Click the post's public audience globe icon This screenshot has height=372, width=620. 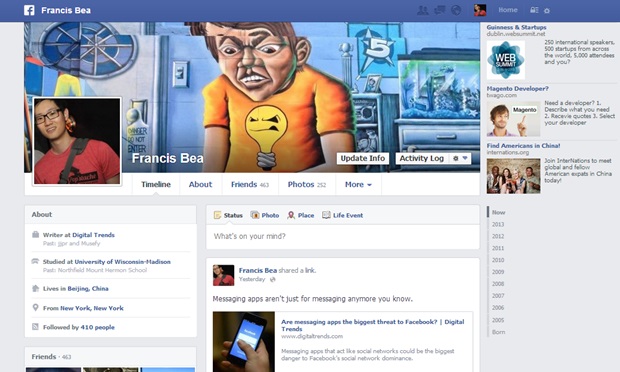pyautogui.click(x=272, y=279)
